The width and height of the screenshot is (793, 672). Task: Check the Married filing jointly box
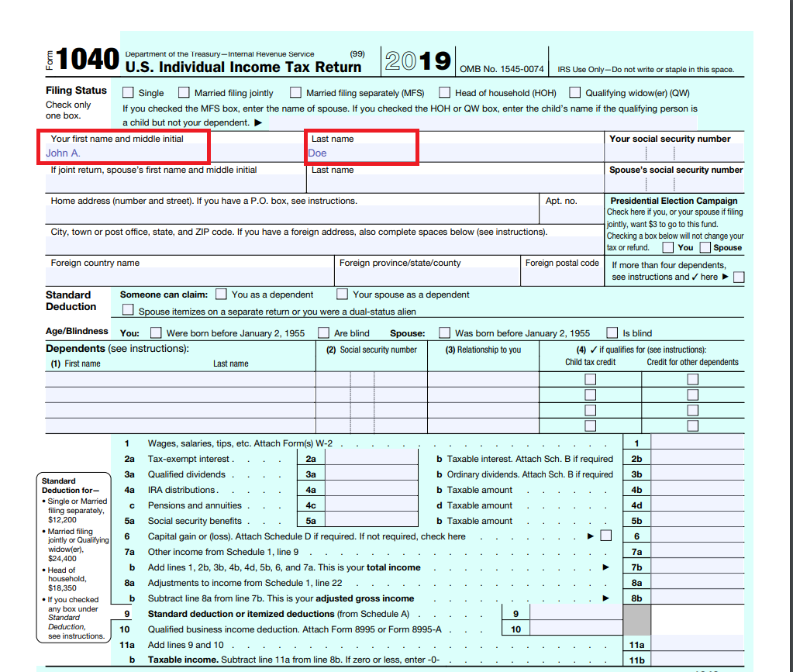click(x=184, y=92)
